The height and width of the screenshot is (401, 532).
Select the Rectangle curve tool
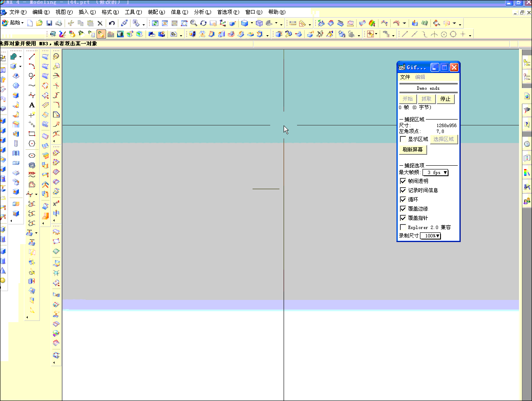(32, 134)
